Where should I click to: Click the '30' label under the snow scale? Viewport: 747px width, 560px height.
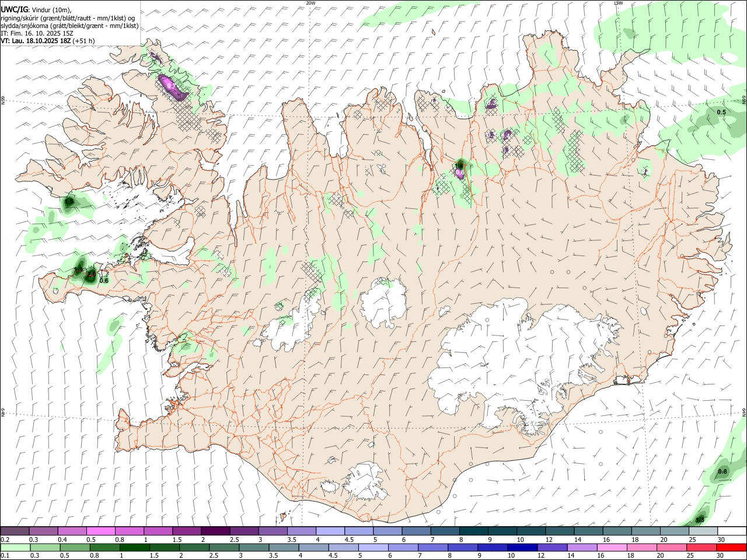(721, 540)
